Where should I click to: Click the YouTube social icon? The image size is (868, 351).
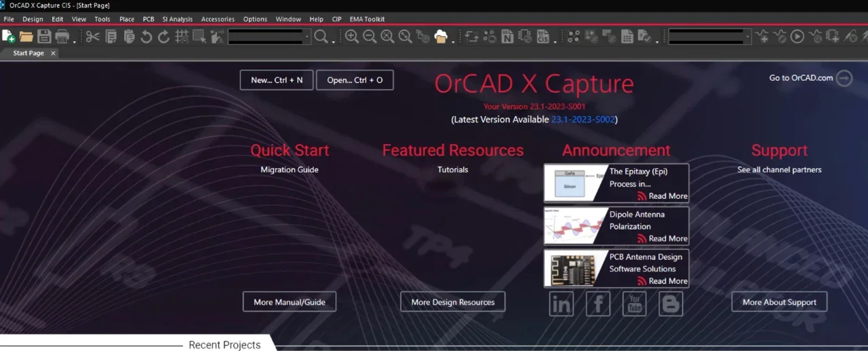click(x=635, y=303)
